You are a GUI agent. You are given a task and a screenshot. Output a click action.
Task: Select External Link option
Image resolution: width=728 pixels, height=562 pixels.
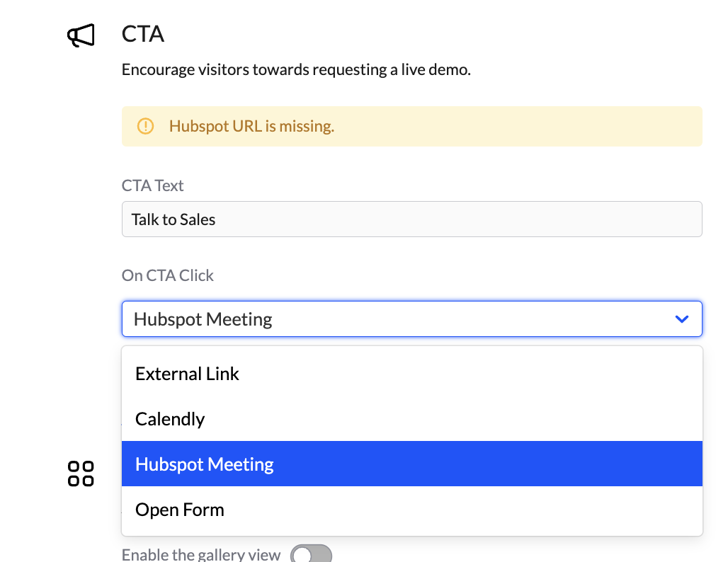(412, 374)
